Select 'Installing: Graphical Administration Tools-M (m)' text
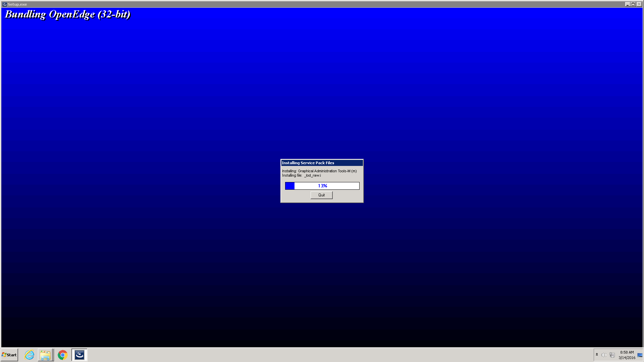644x362 pixels. 319,171
